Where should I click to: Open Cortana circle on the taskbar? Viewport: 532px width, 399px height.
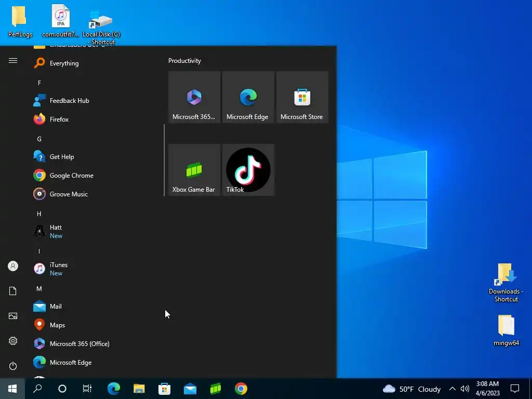[x=62, y=389]
